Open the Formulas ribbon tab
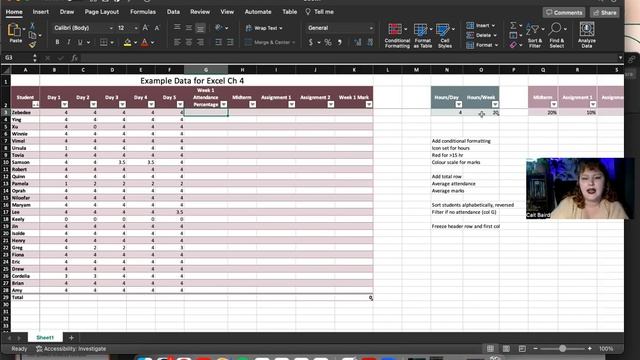 143,12
